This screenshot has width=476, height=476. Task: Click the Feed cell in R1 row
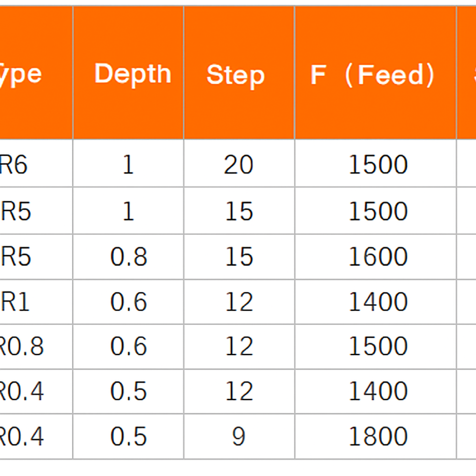pos(378,302)
